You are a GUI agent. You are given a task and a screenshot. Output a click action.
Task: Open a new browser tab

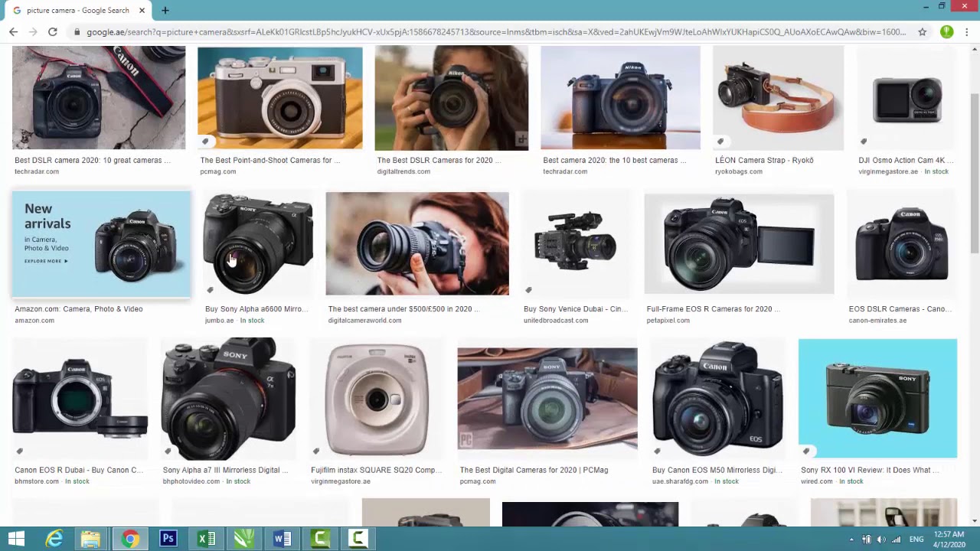coord(165,11)
